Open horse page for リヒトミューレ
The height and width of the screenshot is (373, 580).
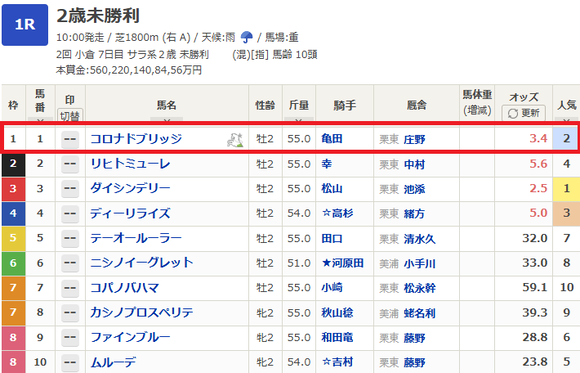pyautogui.click(x=130, y=164)
